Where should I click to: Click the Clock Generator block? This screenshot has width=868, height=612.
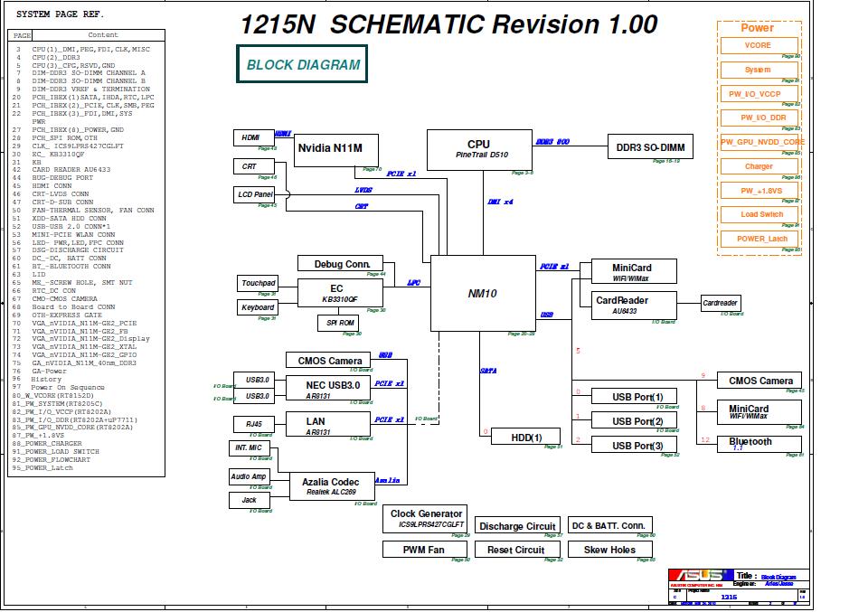[x=425, y=519]
